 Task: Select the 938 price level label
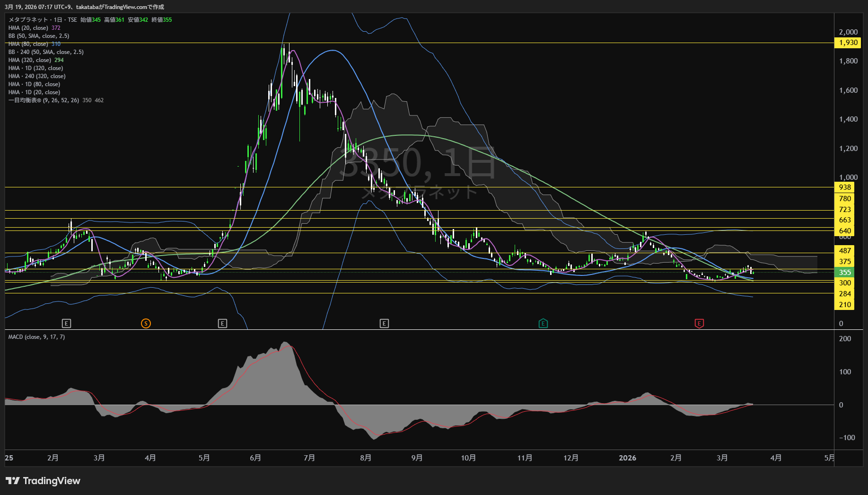click(845, 187)
